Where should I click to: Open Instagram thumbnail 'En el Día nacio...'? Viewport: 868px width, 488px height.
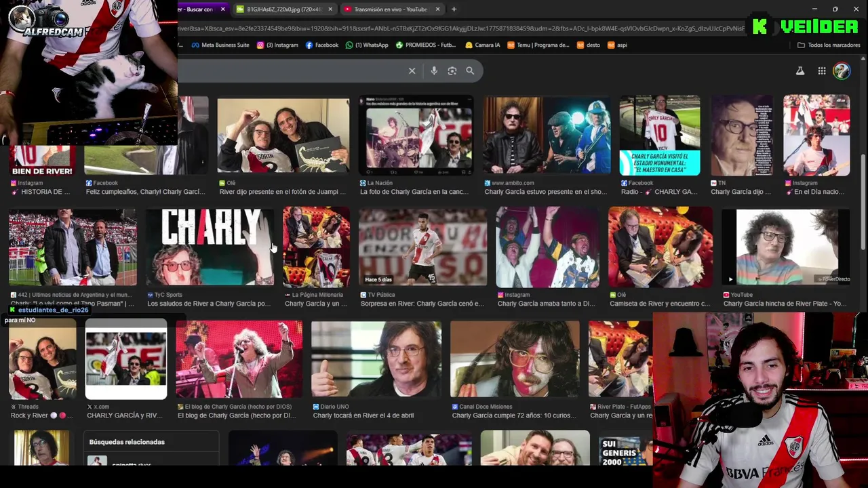tap(816, 136)
